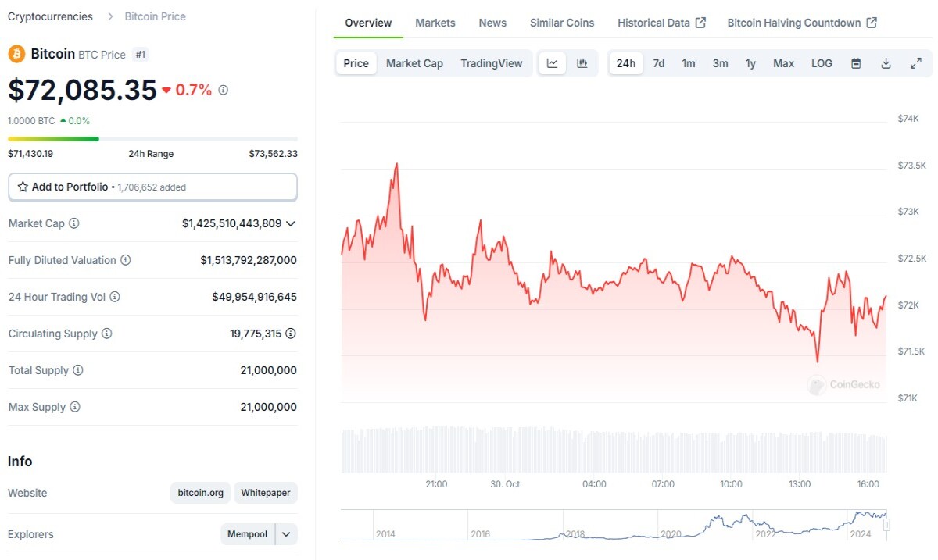The height and width of the screenshot is (560, 938).
Task: Open the bitcoin.org website link
Action: (200, 493)
